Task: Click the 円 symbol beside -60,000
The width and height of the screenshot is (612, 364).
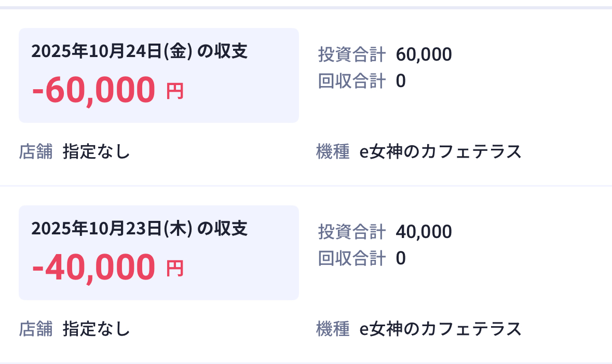Action: (x=175, y=92)
